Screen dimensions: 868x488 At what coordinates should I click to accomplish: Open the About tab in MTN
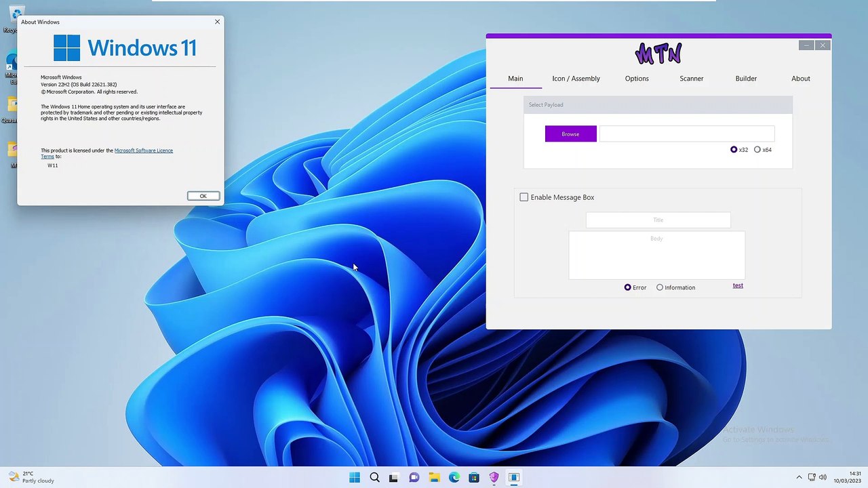point(801,79)
